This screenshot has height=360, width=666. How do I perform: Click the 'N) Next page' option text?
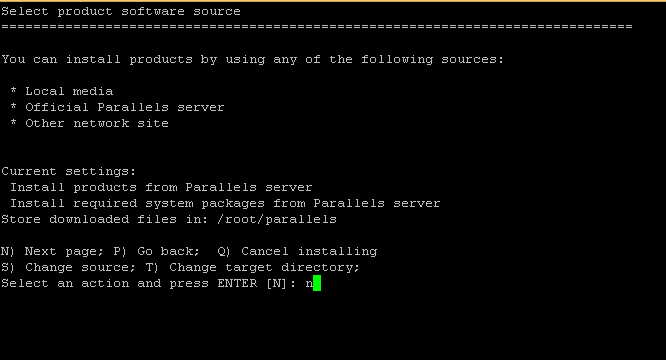51,251
